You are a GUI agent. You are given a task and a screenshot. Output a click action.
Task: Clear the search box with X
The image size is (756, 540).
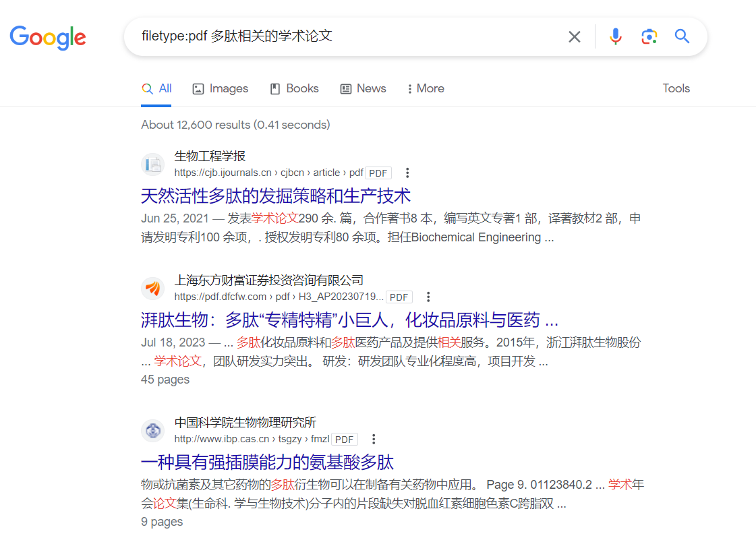coord(574,36)
